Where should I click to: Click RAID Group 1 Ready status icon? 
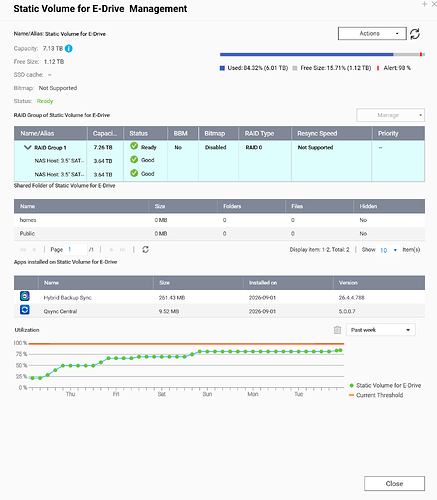coord(134,146)
